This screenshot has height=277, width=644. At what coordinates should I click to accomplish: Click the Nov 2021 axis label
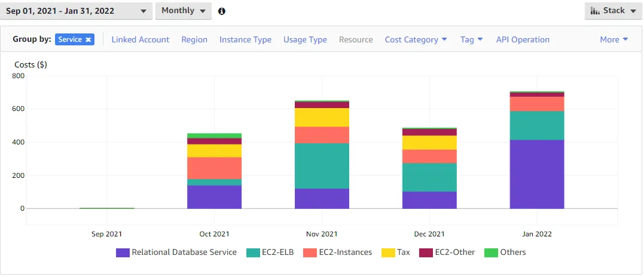coord(322,234)
